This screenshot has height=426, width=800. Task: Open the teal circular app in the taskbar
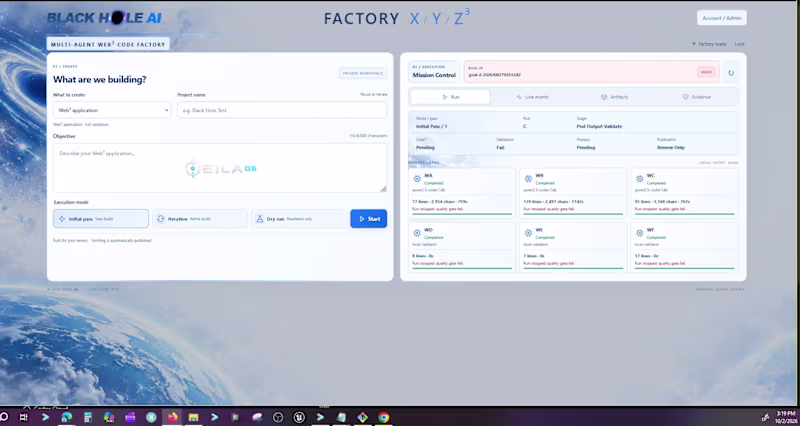pos(151,417)
